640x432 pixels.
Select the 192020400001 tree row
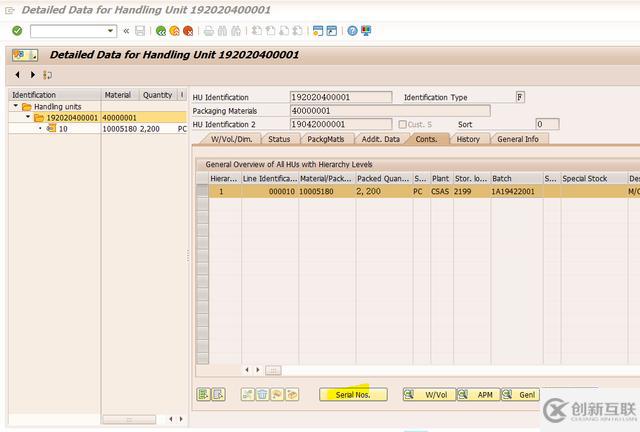98,118
